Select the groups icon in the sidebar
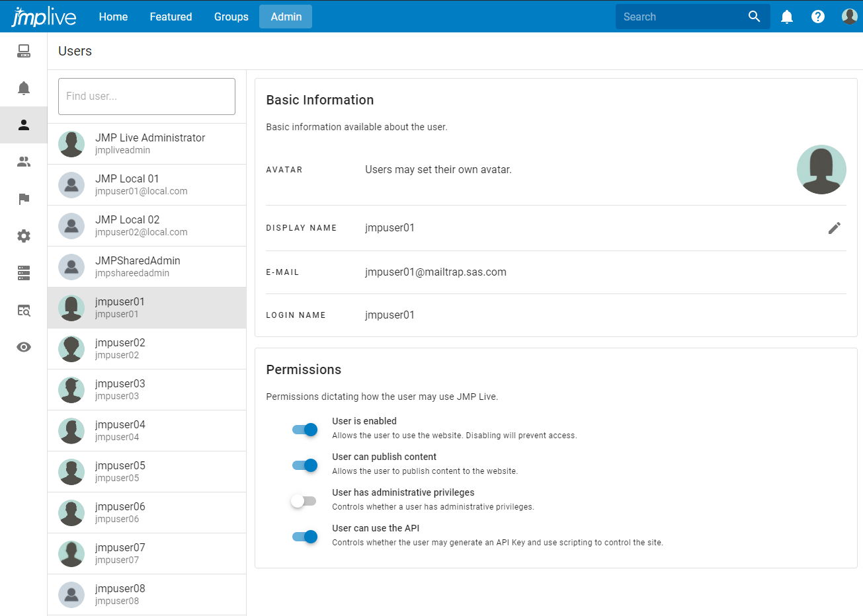The height and width of the screenshot is (616, 863). click(x=24, y=161)
